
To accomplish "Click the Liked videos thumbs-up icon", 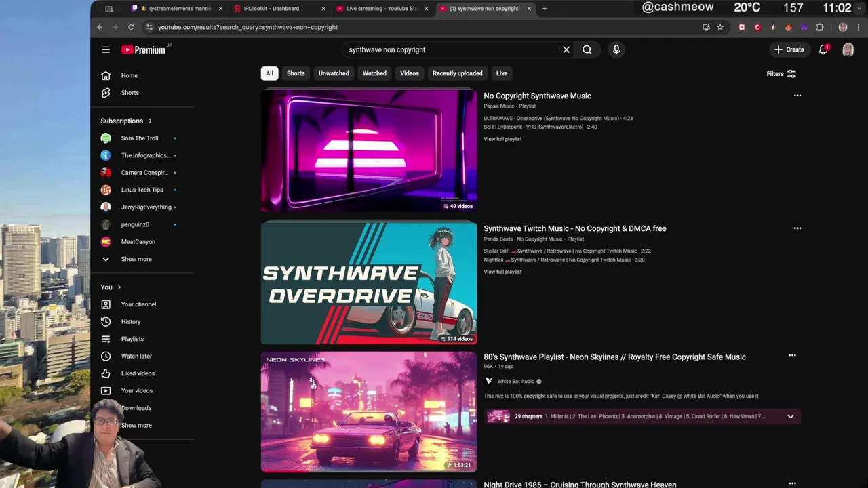I will [106, 373].
